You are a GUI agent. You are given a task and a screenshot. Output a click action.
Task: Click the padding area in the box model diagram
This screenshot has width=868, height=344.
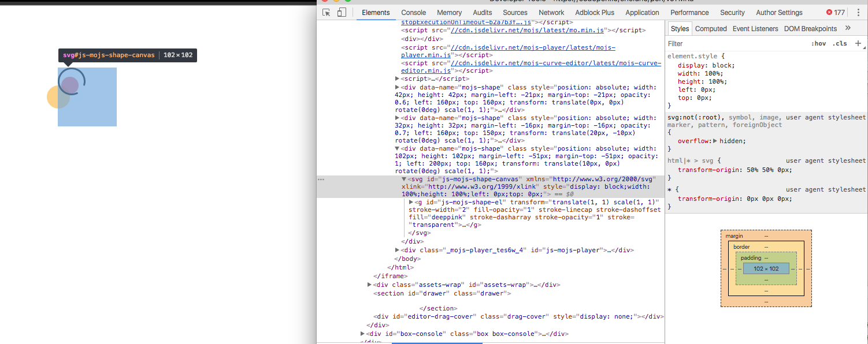coord(751,257)
